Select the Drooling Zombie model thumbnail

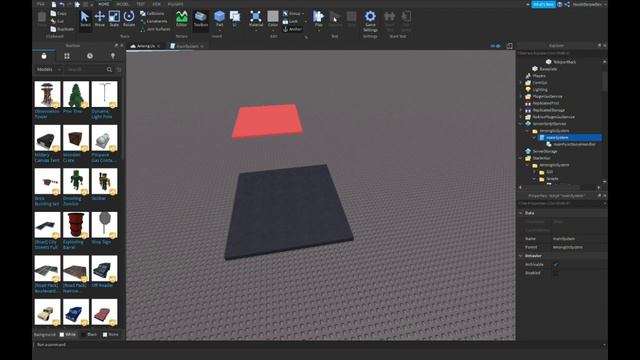point(76,181)
